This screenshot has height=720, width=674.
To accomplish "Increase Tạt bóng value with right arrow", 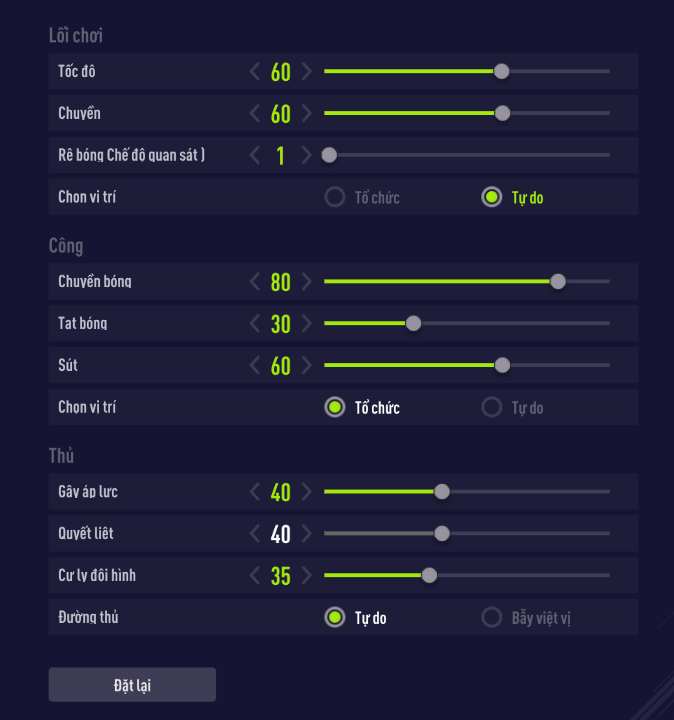I will coord(306,324).
